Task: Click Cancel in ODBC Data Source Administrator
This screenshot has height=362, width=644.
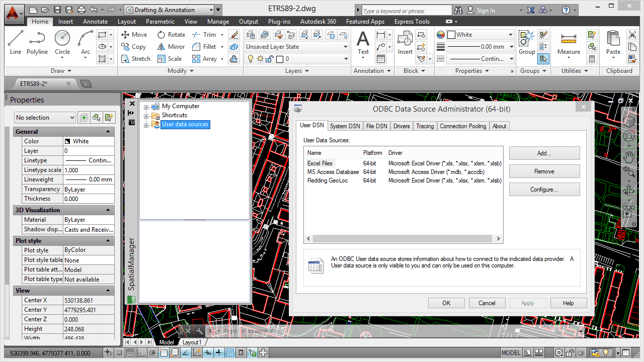Action: 487,303
